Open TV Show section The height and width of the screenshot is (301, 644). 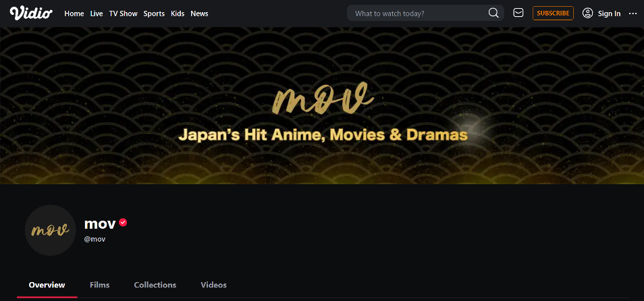click(x=124, y=13)
